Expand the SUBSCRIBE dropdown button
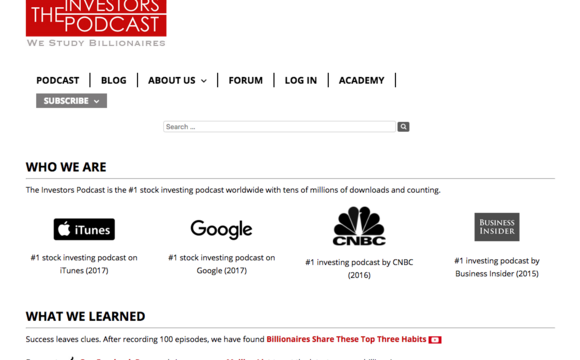This screenshot has width=580, height=360. [71, 101]
